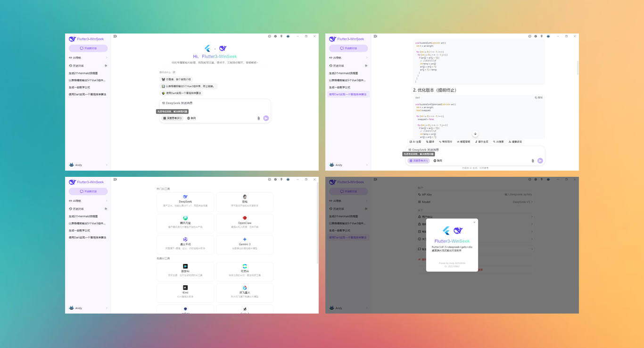This screenshot has height=348, width=644.
Task: Expand AI导航 chevron in top-right window sidebar
Action: [x=367, y=58]
